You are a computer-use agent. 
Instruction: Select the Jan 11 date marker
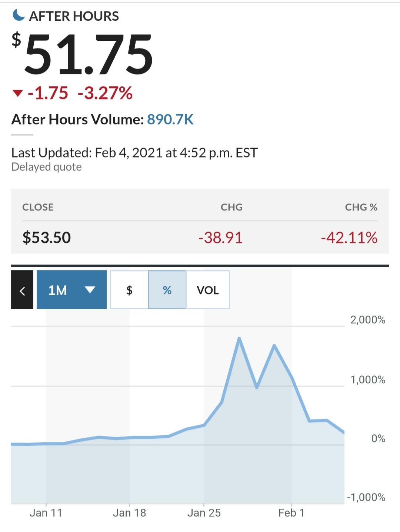point(46,513)
